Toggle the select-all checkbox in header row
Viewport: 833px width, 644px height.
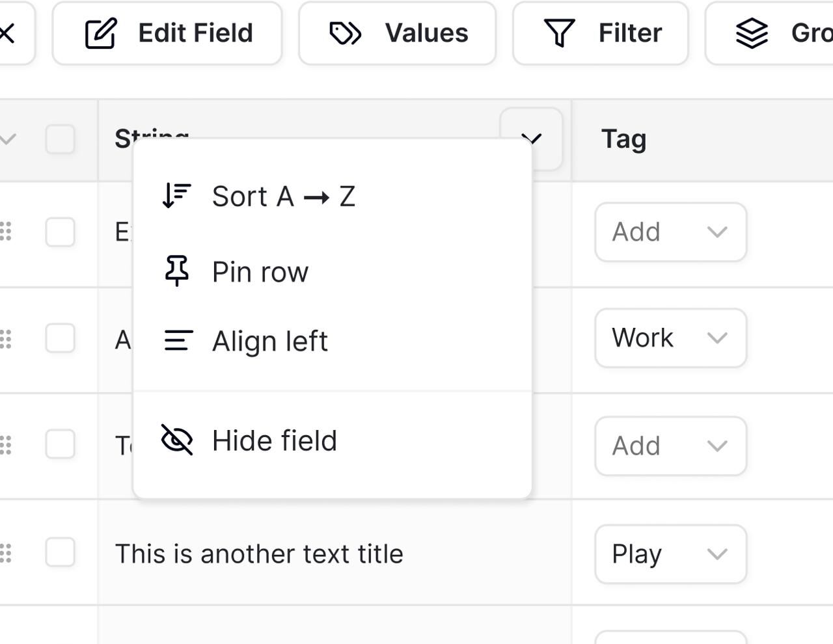(60, 139)
